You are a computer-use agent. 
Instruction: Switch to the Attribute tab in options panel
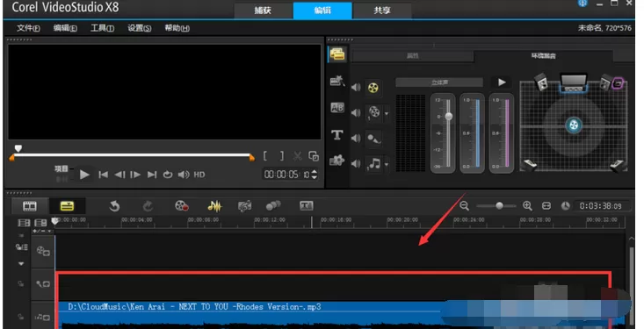413,56
